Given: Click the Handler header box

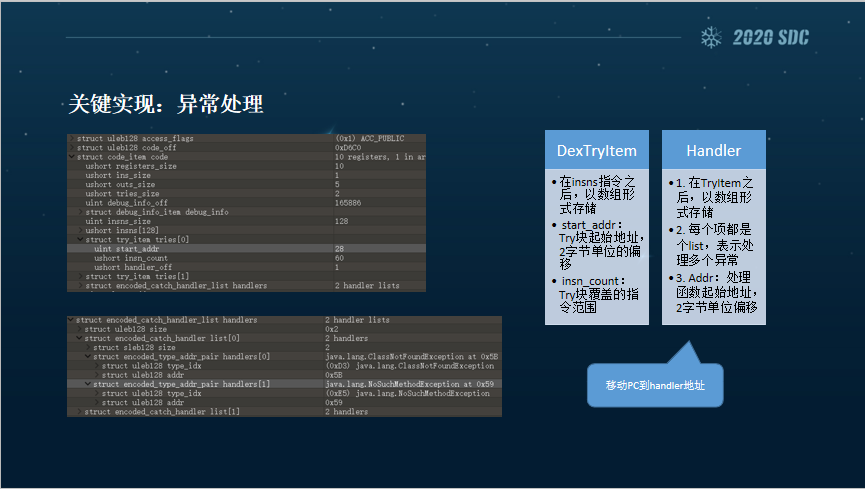Looking at the screenshot, I should point(713,150).
